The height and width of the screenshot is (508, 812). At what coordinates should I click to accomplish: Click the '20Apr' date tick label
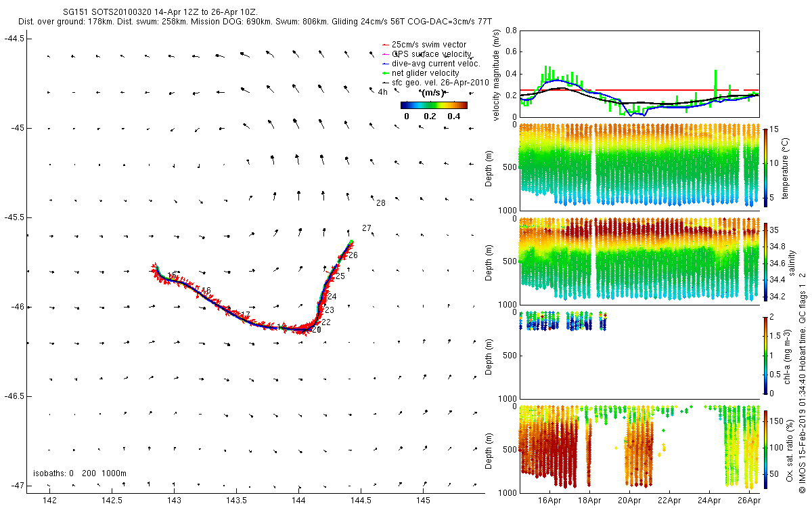629,501
